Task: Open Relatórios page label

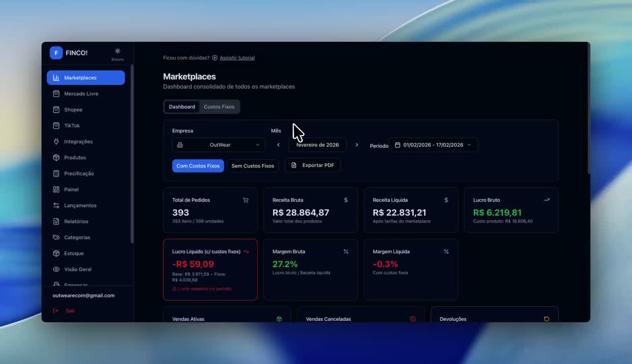Action: tap(76, 221)
